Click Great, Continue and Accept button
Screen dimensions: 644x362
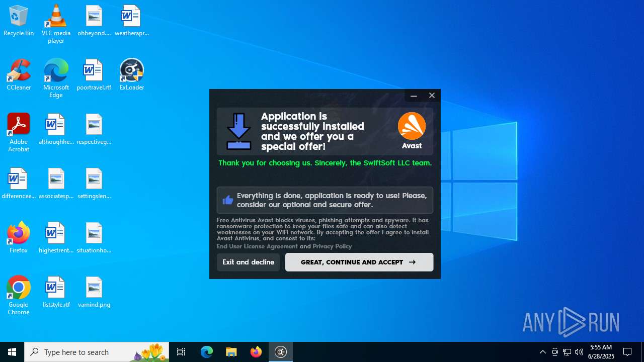pyautogui.click(x=359, y=262)
